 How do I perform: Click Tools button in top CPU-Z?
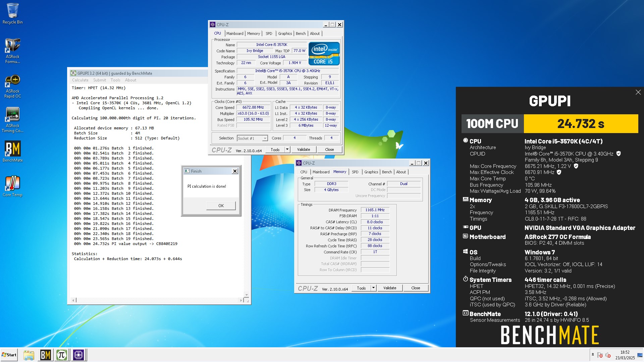tap(275, 149)
